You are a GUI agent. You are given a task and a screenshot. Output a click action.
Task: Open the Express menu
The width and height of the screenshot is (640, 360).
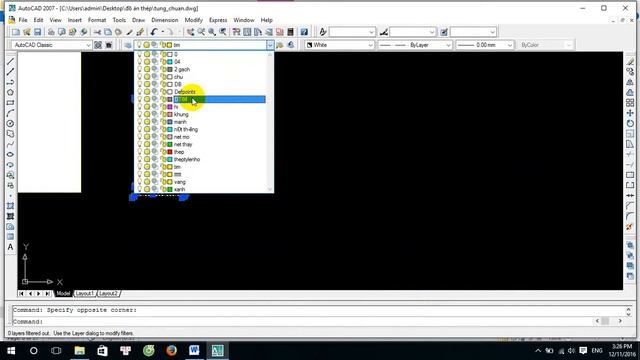pyautogui.click(x=218, y=20)
